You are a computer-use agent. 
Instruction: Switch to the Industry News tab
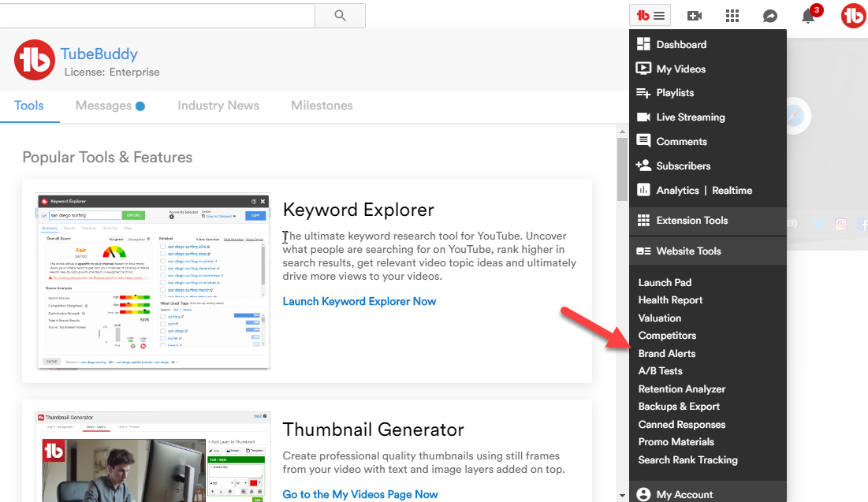click(218, 106)
